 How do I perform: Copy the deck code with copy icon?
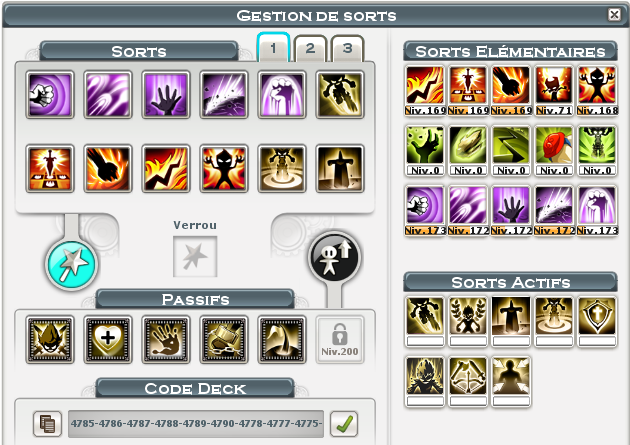click(47, 424)
